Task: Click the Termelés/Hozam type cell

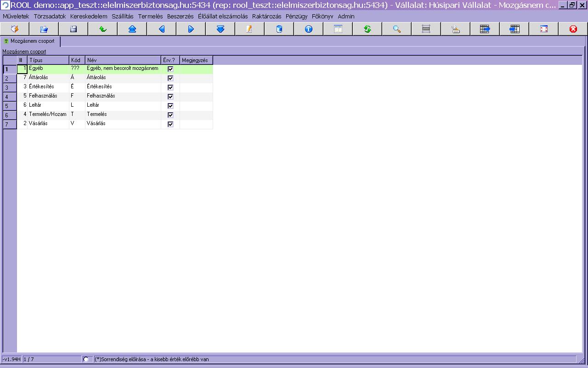Action: [x=48, y=115]
